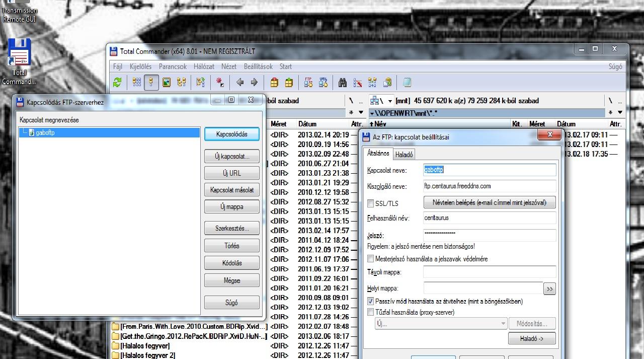This screenshot has width=644, height=359.
Task: Click the >> browse local folder button
Action: (549, 289)
